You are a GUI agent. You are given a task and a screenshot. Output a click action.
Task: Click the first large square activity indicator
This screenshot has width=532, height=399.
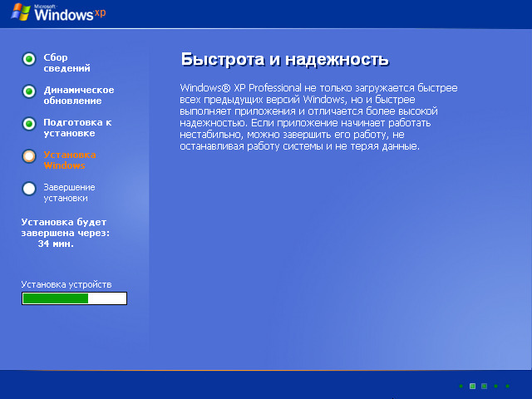click(x=472, y=386)
